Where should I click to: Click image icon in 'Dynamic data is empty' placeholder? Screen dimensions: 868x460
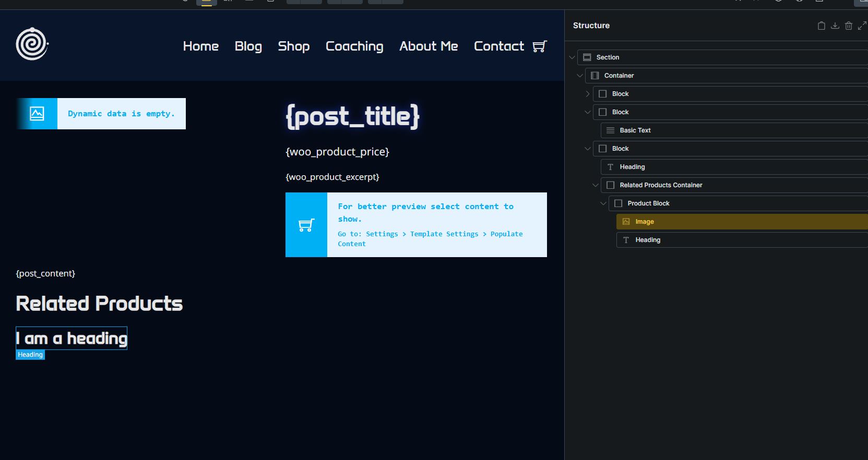37,114
